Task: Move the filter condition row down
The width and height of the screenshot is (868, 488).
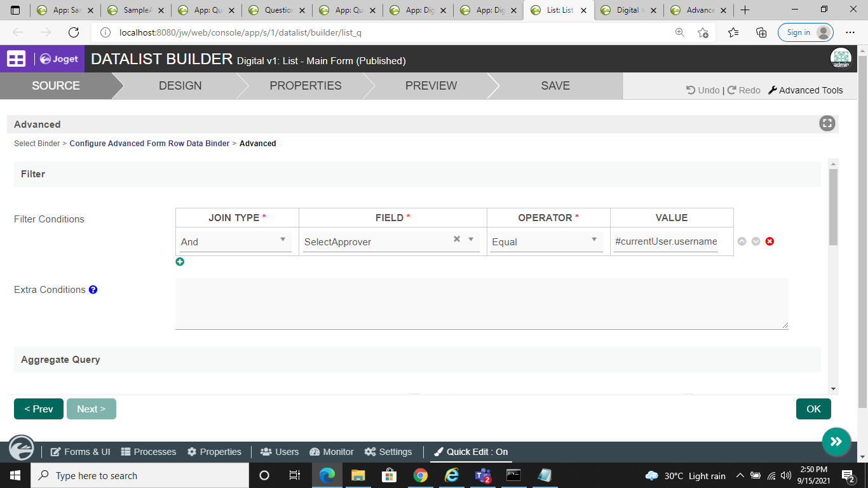Action: tap(756, 241)
